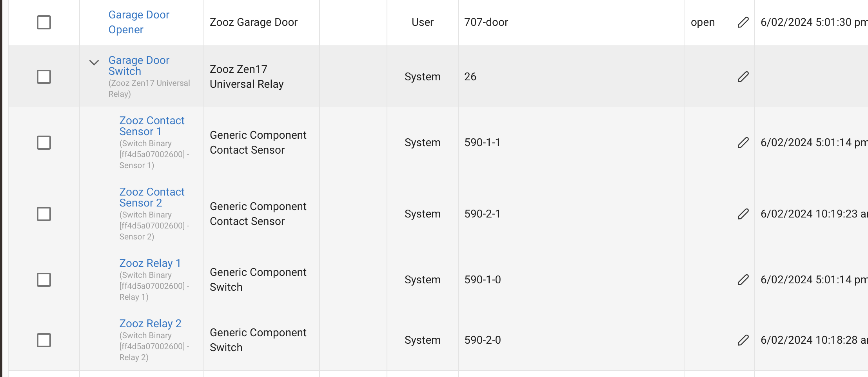Tick the Garage Door Switch checkbox
Image resolution: width=868 pixels, height=377 pixels.
(44, 77)
